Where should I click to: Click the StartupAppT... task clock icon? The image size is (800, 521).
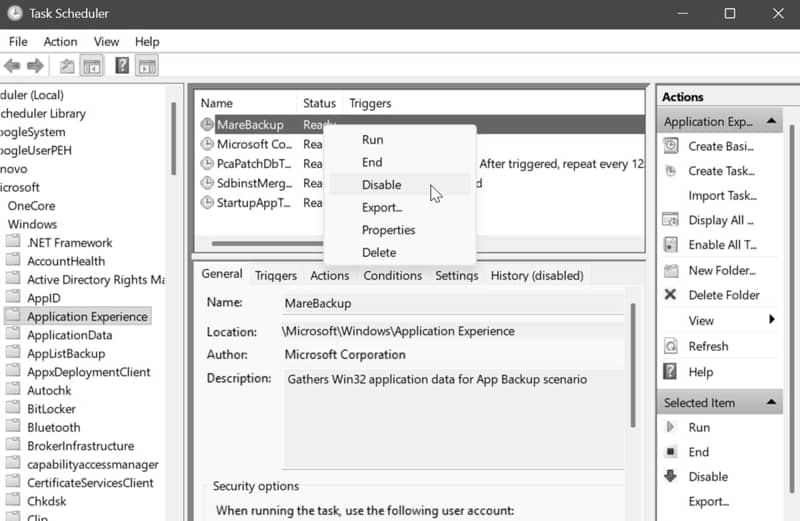[x=207, y=203]
